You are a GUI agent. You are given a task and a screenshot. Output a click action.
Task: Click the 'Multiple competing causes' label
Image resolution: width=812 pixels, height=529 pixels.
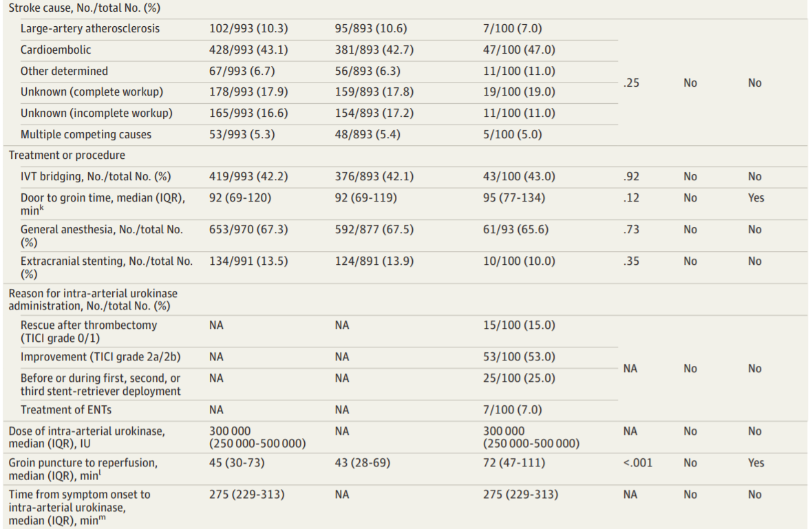pyautogui.click(x=86, y=134)
